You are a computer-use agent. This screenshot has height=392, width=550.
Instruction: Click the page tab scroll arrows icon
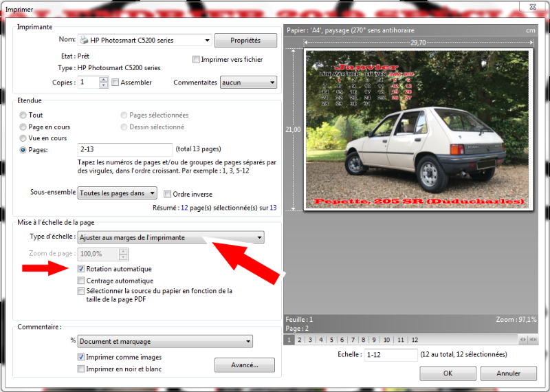(524, 340)
